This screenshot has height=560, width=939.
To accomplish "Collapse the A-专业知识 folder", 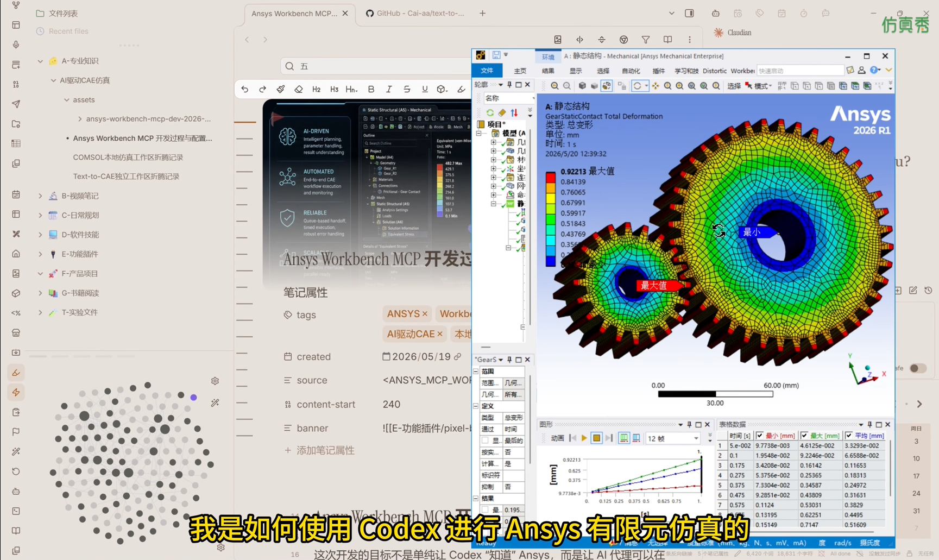I will pyautogui.click(x=40, y=61).
